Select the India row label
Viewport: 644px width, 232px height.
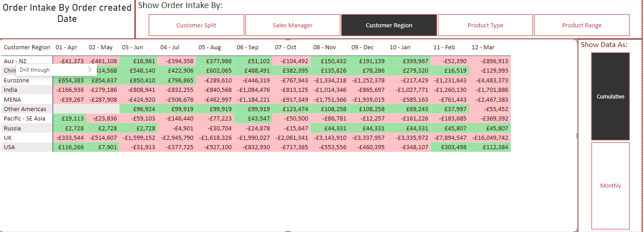[10, 90]
